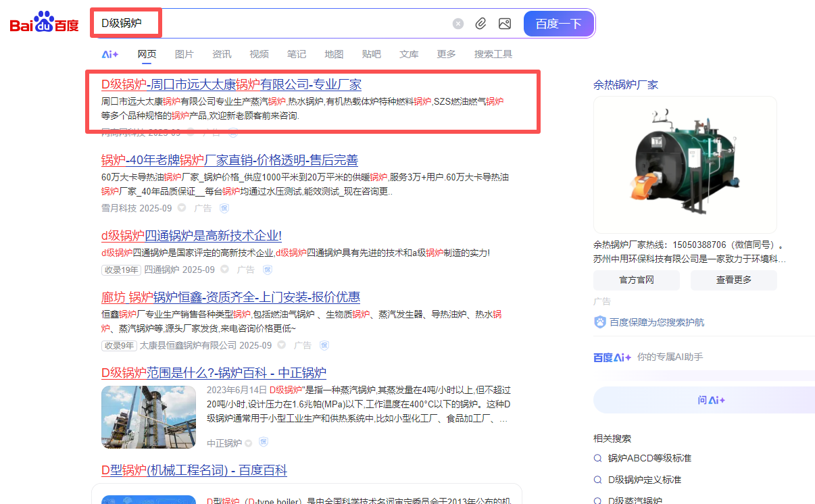815x504 pixels.
Task: Expand the arrow icon next to 四通锅炉 2025-09
Action: point(224,270)
